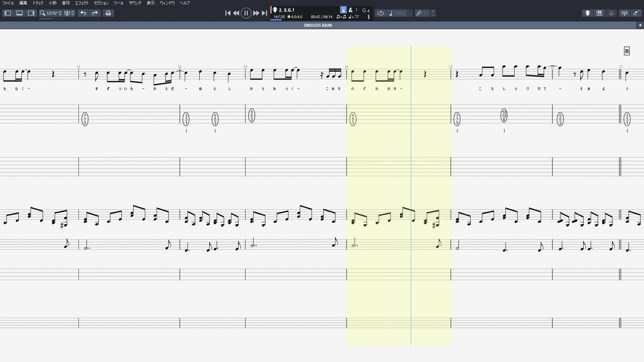The width and height of the screenshot is (644, 362).
Task: Click the magnifier zoom icon
Action: (x=43, y=13)
